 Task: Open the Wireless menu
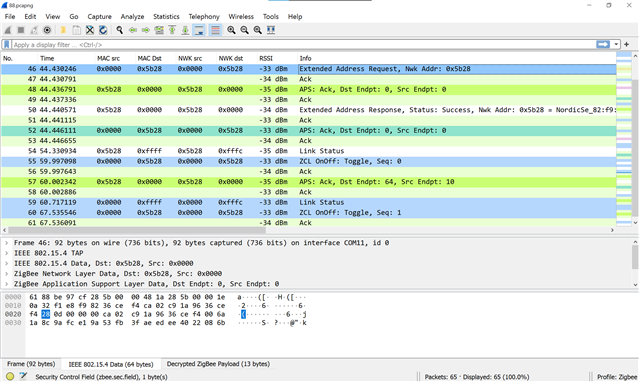click(241, 17)
